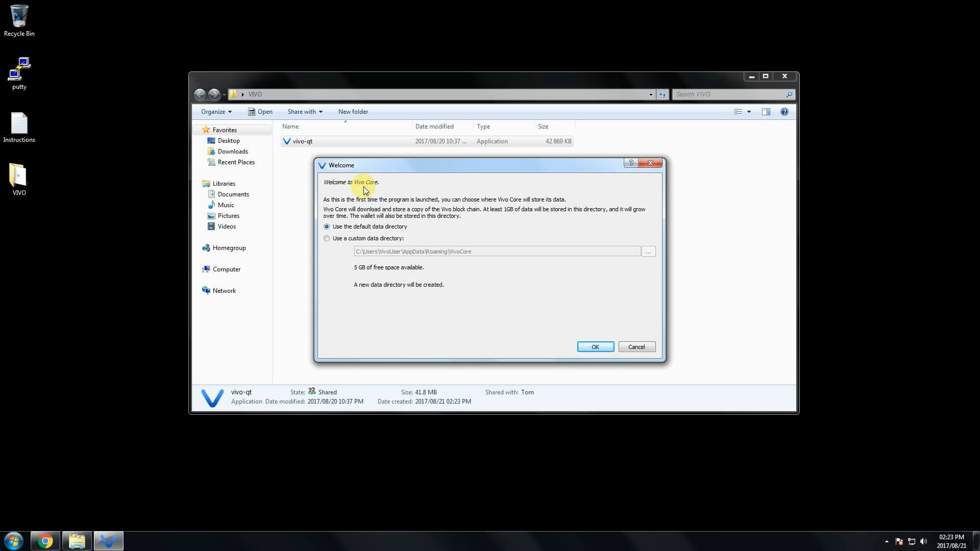Click New folder in the toolbar
Viewport: 980px width, 551px height.
[353, 112]
